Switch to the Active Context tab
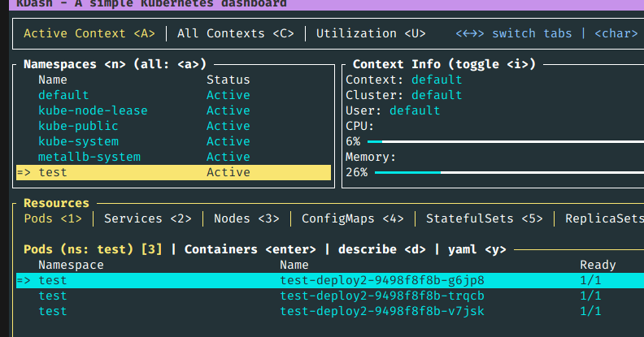644x337 pixels. [x=89, y=33]
